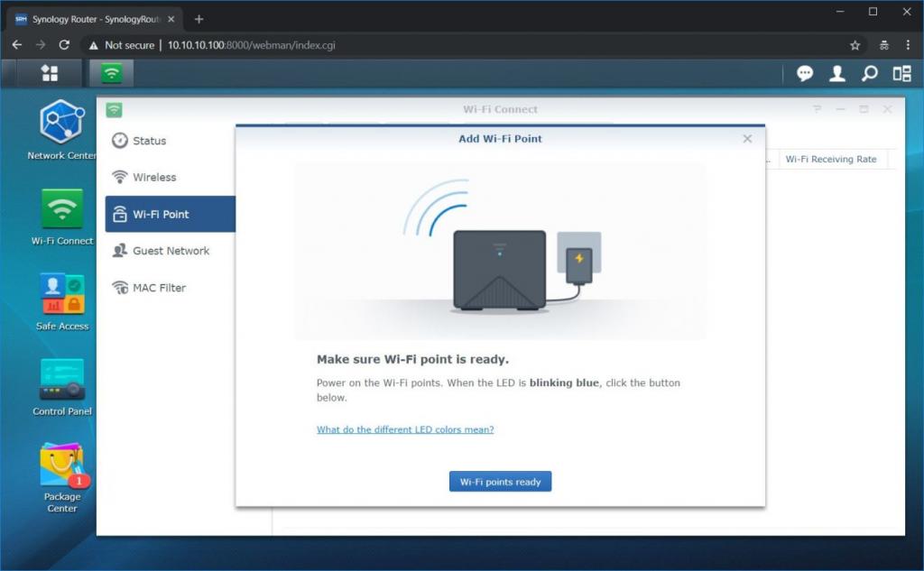Open a new browser tab
The height and width of the screenshot is (571, 924).
(x=199, y=19)
